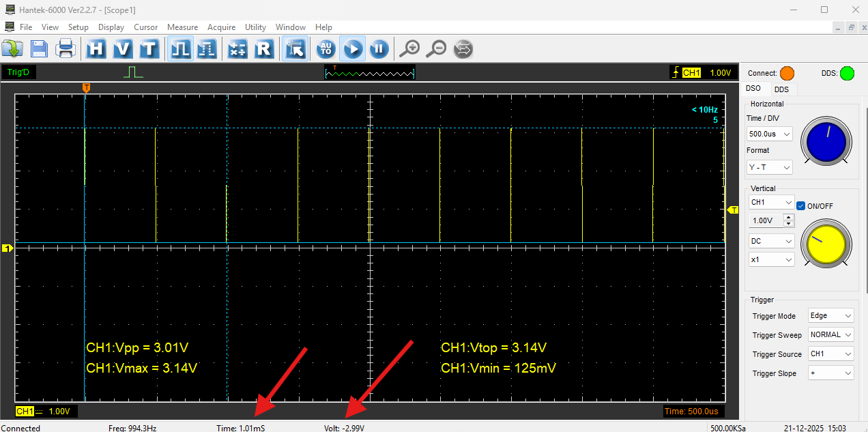Click the channel 1 ground level marker
This screenshot has width=868, height=432.
pyautogui.click(x=8, y=248)
